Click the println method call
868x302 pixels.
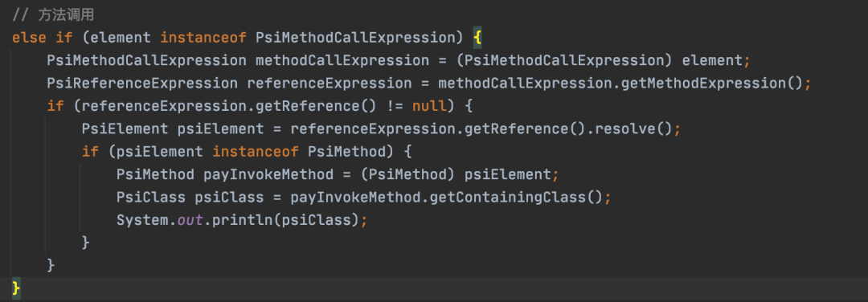click(243, 220)
